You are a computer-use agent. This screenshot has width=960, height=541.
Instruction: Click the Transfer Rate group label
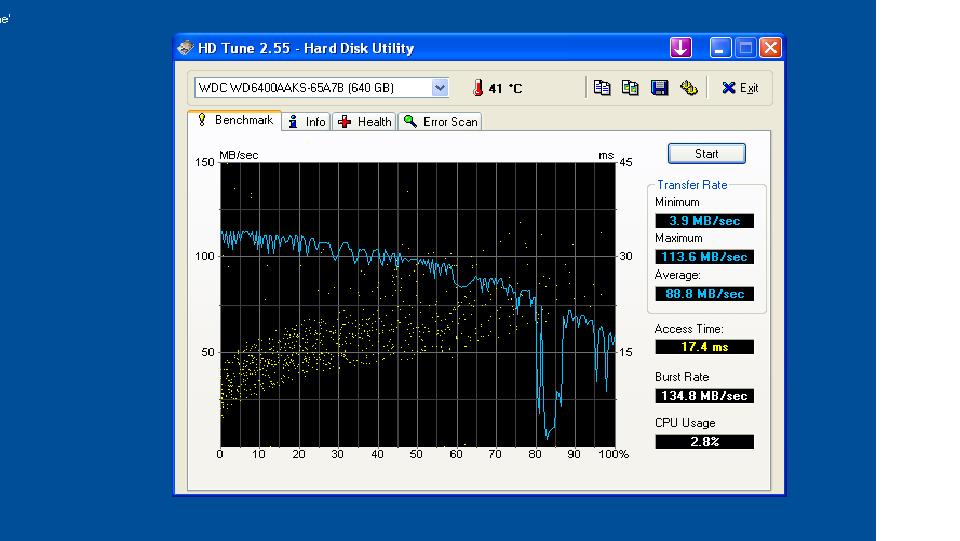pos(692,185)
